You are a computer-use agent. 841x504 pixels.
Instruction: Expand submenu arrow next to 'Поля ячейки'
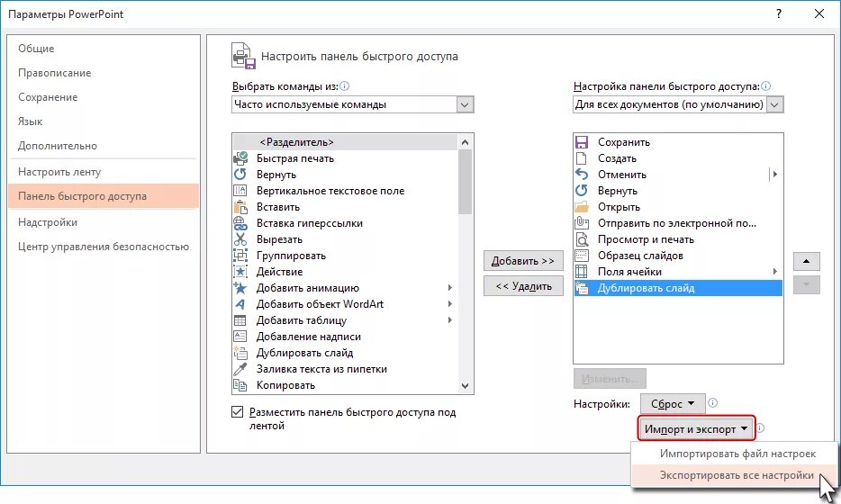(x=775, y=272)
